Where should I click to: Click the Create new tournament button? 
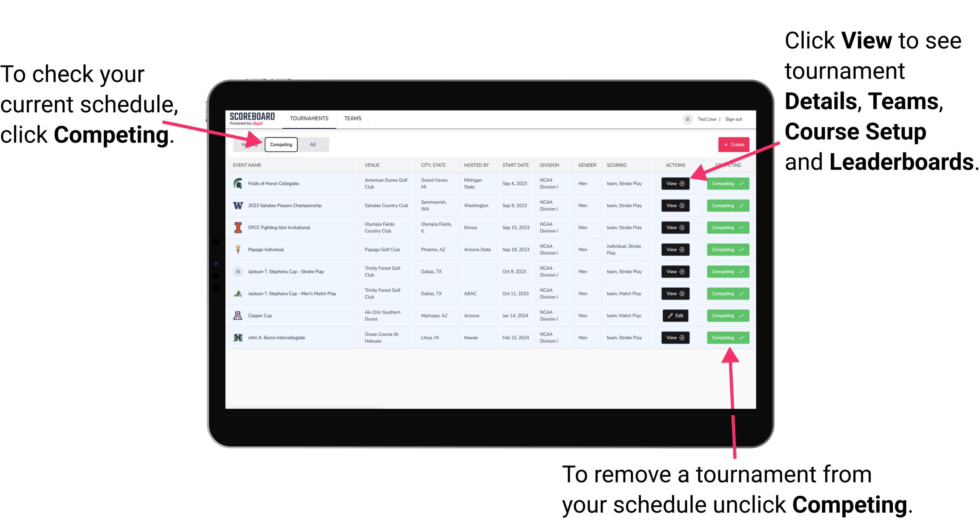[x=731, y=144]
